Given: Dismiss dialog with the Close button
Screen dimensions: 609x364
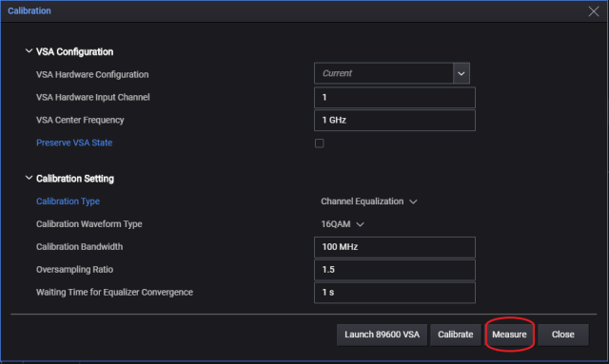Looking at the screenshot, I should point(562,335).
